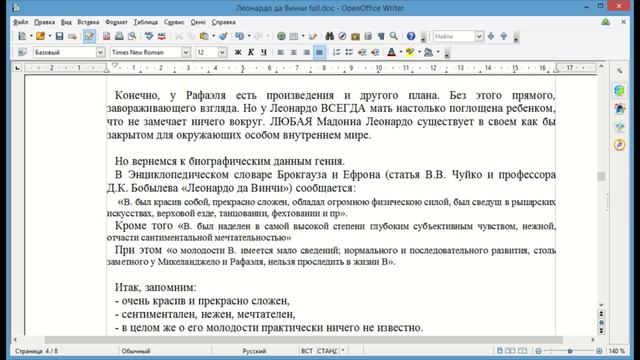Toggle Edit File mode icon
This screenshot has width=640, height=360.
pos(89,36)
